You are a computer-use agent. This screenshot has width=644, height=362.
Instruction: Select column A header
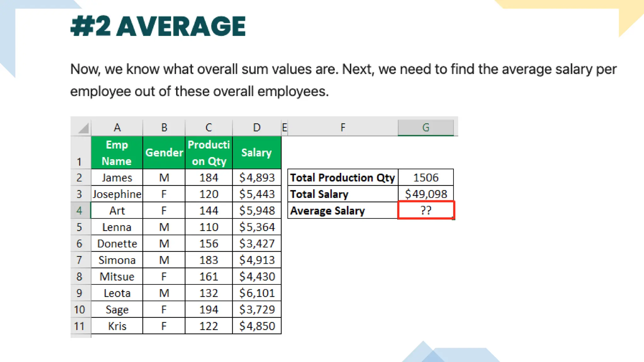(x=117, y=128)
